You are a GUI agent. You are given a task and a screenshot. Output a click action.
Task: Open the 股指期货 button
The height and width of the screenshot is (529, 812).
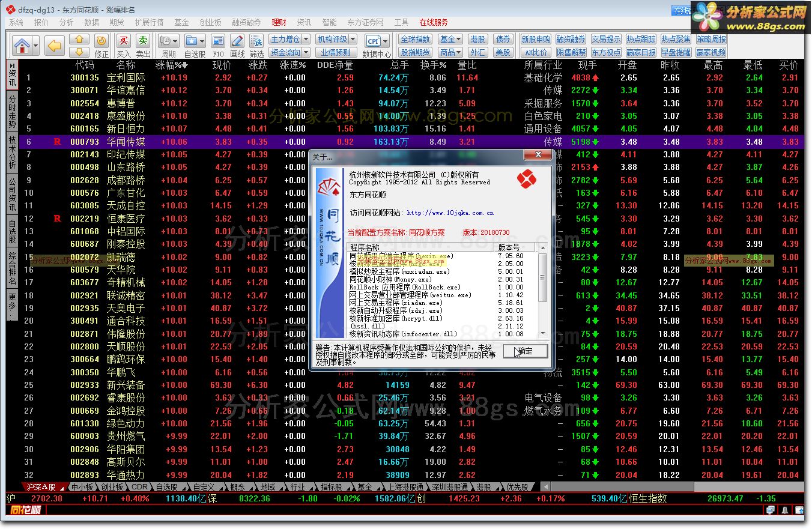415,52
